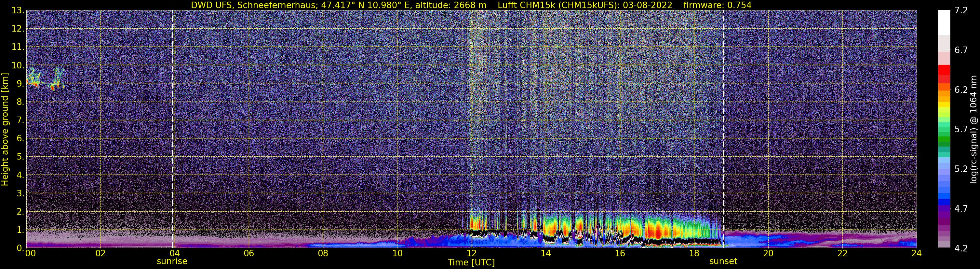The height and width of the screenshot is (269, 980).
Task: Click the '10' time tick label
Action: 397,253
